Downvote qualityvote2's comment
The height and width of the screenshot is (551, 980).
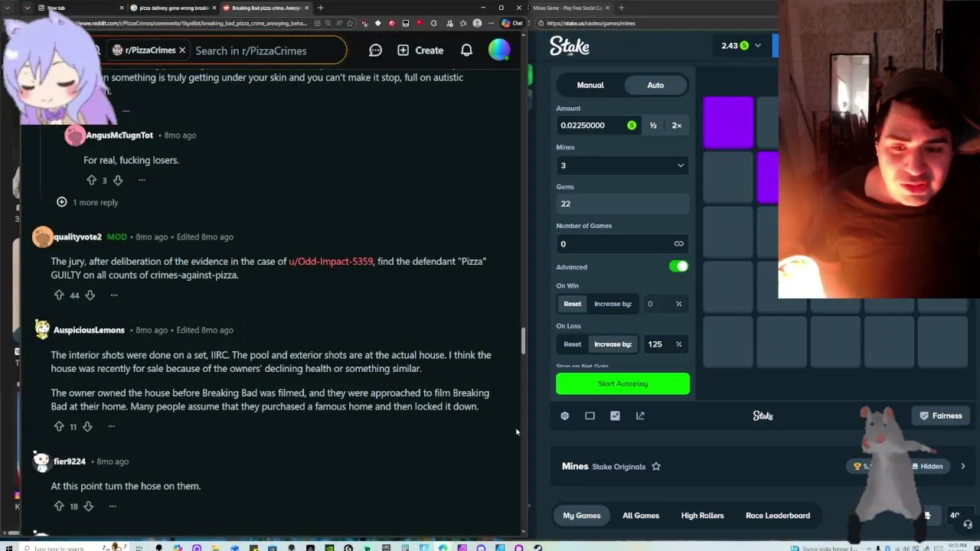coord(90,295)
